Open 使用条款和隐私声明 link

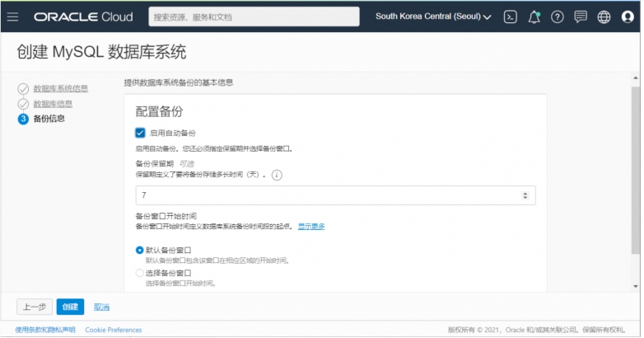[x=45, y=330]
